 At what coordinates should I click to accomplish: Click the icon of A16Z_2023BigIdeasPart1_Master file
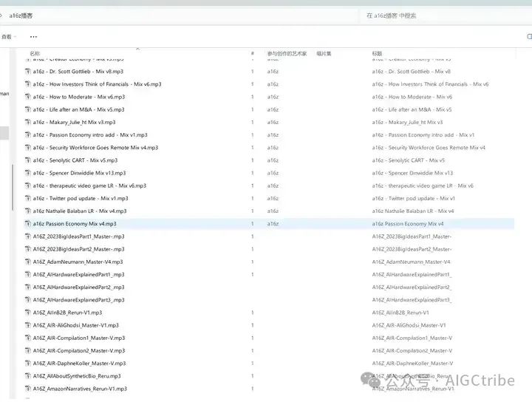pos(28,236)
